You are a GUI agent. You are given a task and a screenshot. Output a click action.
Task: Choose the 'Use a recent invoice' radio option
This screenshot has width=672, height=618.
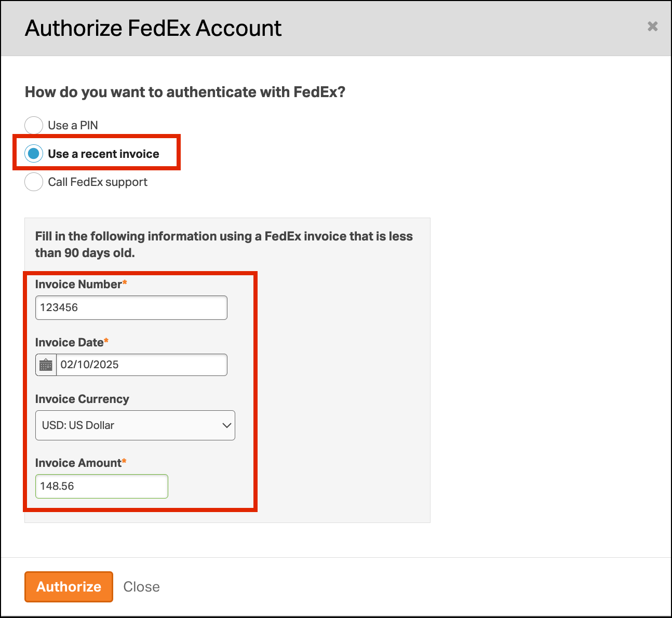34,154
